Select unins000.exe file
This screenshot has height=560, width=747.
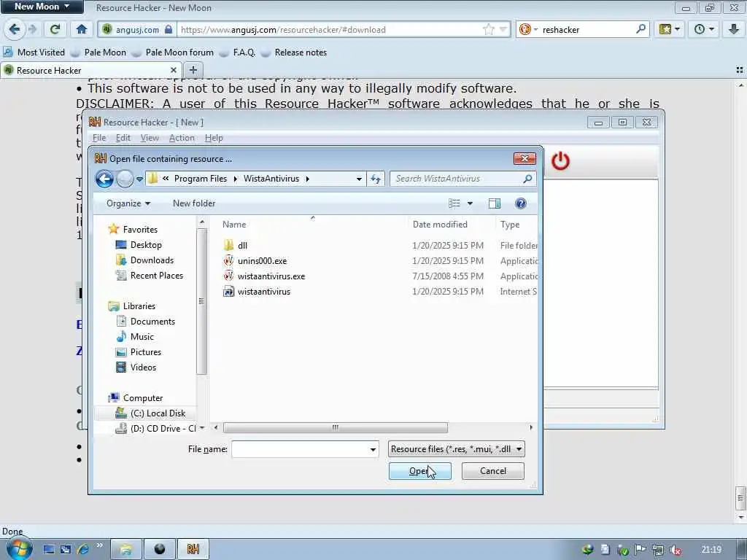click(262, 261)
